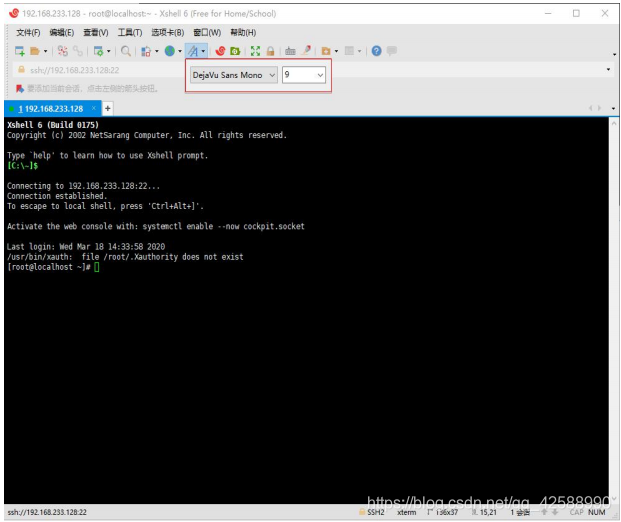Toggle Full Screen with green arrows icon

tap(255, 51)
